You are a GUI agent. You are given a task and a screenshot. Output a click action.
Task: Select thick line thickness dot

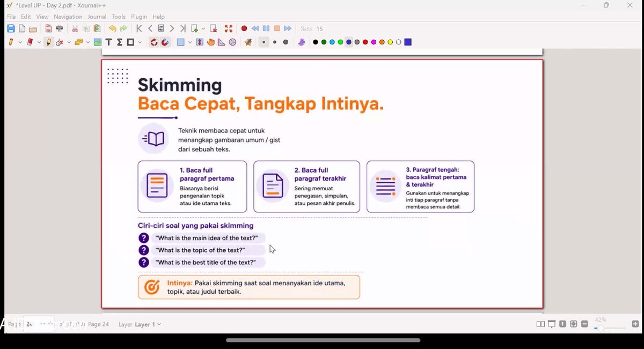tap(286, 42)
